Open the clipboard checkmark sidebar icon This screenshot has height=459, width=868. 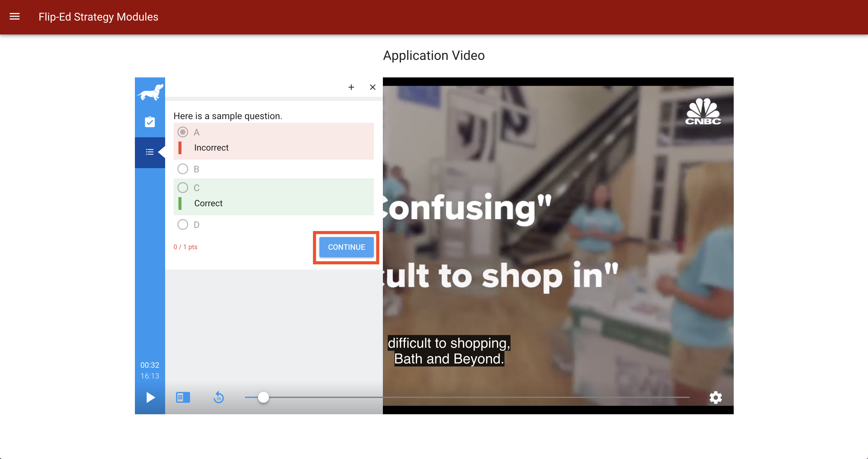(150, 122)
